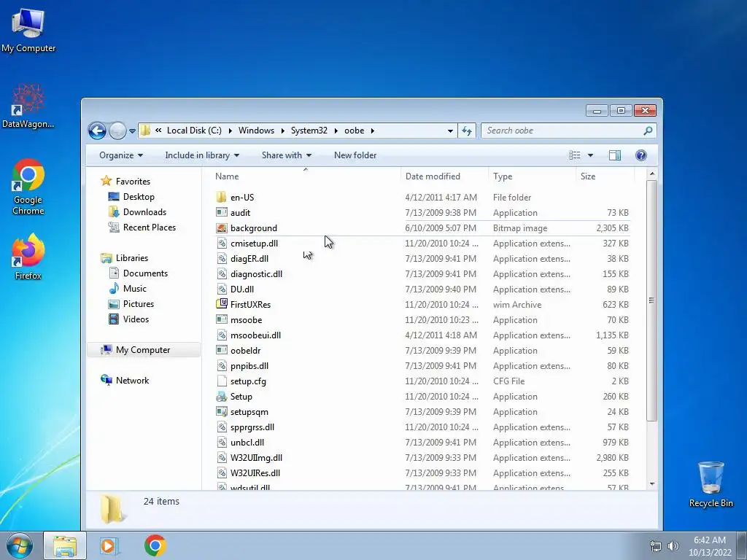The image size is (747, 560).
Task: Select the en-US folder icon
Action: tap(222, 197)
